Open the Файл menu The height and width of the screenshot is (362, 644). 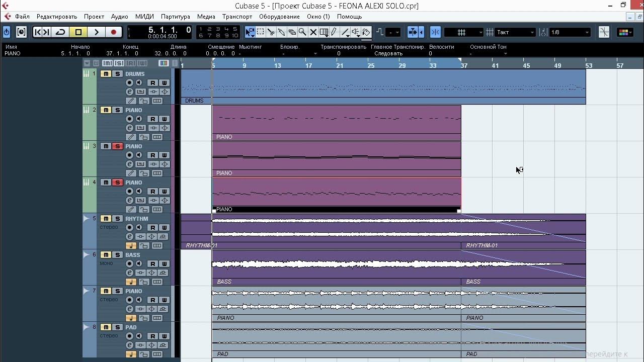click(22, 17)
